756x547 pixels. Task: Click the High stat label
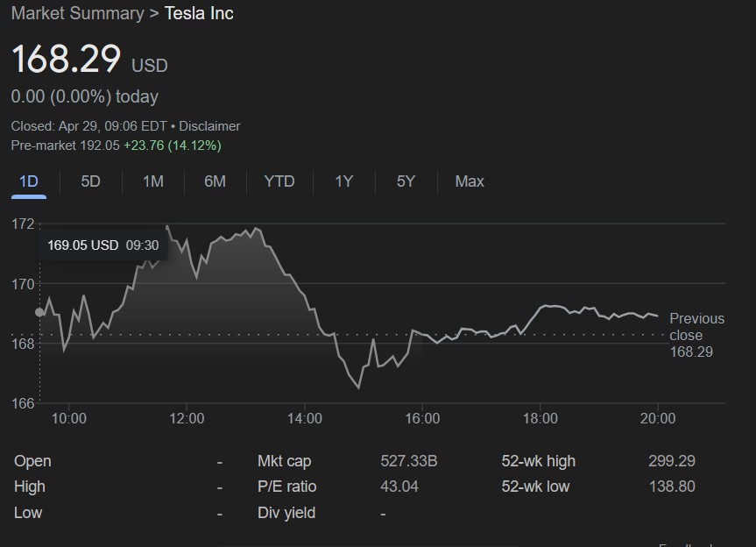click(30, 487)
